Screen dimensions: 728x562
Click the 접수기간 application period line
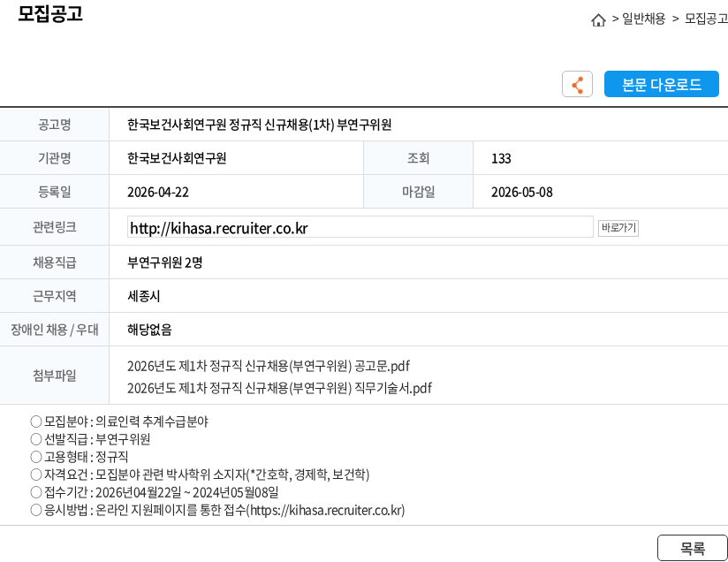[x=154, y=492]
